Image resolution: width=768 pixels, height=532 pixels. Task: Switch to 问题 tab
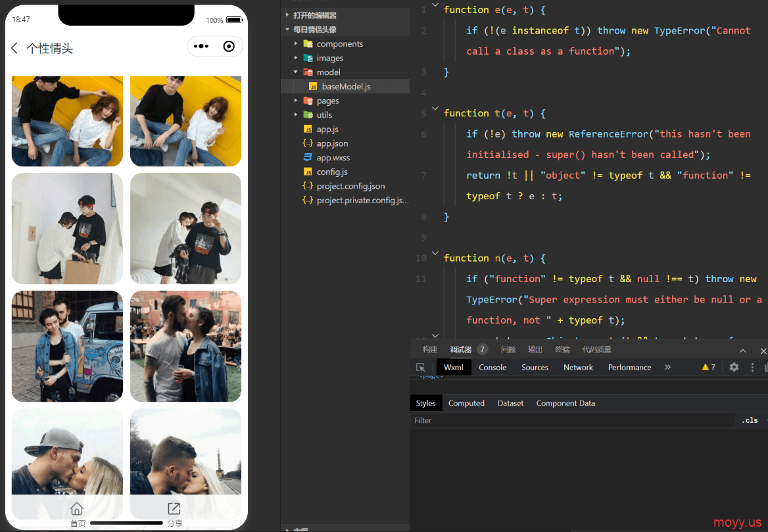508,349
